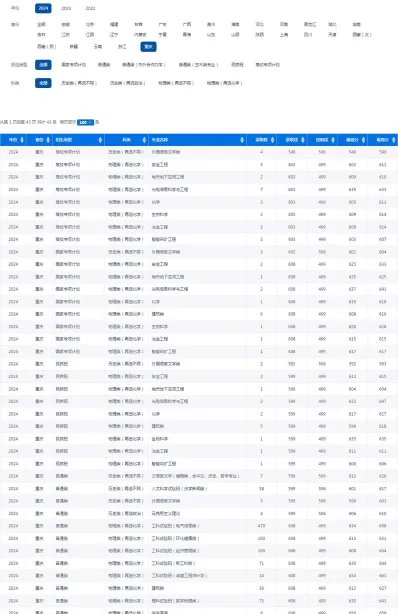398x614 pixels.
Task: Choose 北京 in province filter
Action: pyautogui.click(x=90, y=24)
